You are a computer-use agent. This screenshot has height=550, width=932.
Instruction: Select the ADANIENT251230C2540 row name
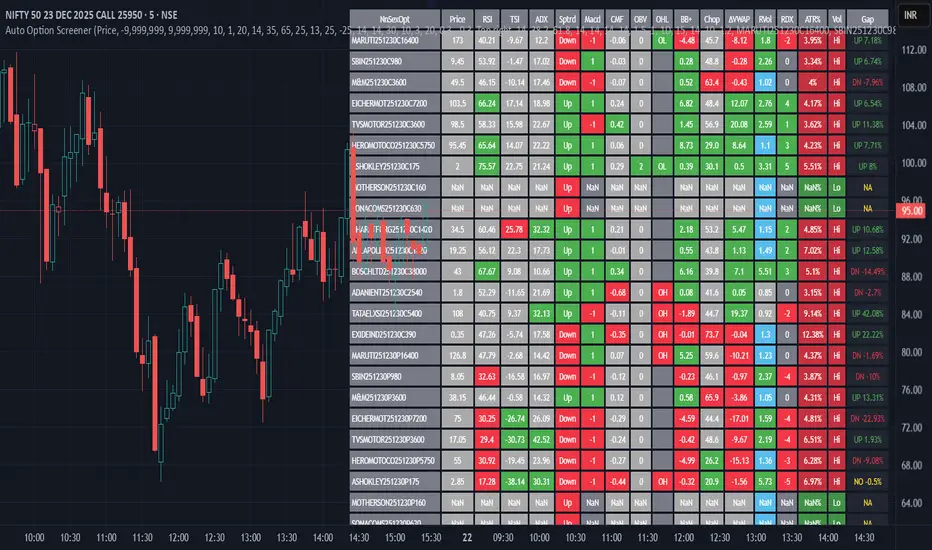[395, 293]
